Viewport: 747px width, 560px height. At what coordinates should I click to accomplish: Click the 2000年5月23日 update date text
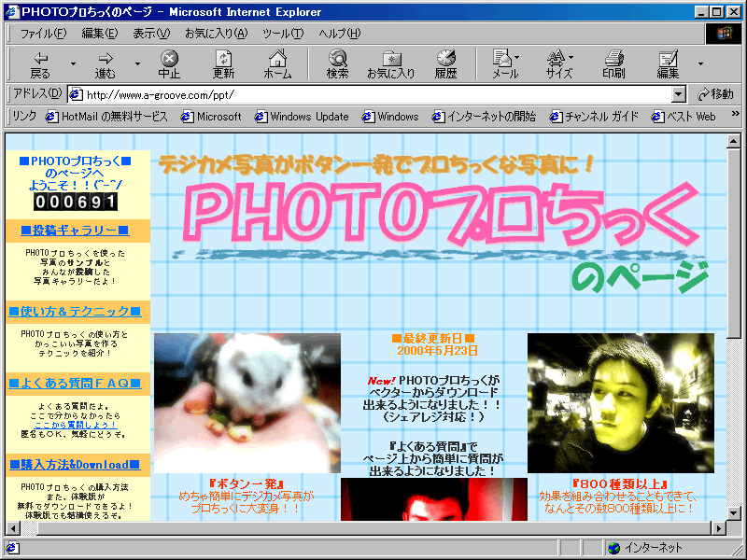pos(437,351)
